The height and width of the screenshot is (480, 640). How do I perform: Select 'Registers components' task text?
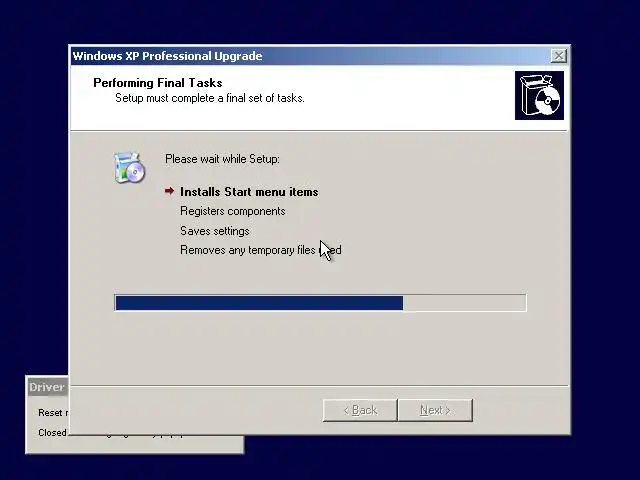pyautogui.click(x=233, y=211)
